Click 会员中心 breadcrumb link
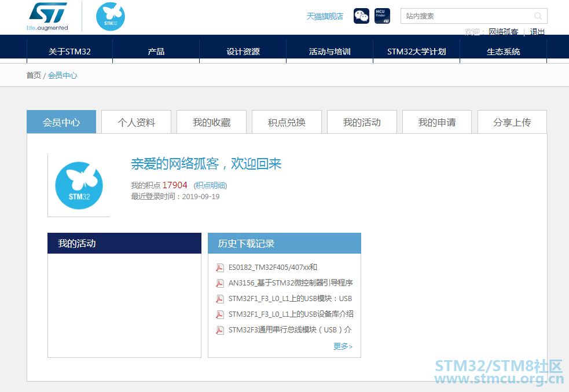 tap(63, 75)
